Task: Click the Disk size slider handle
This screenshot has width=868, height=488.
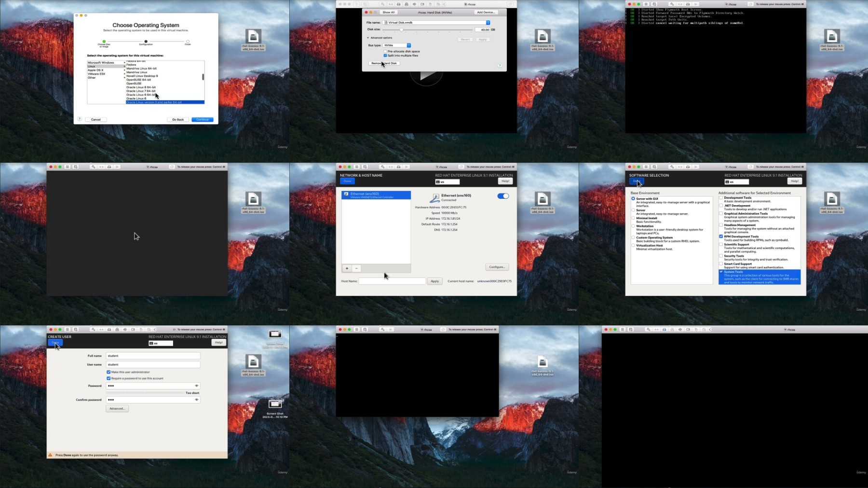Action: click(x=401, y=30)
